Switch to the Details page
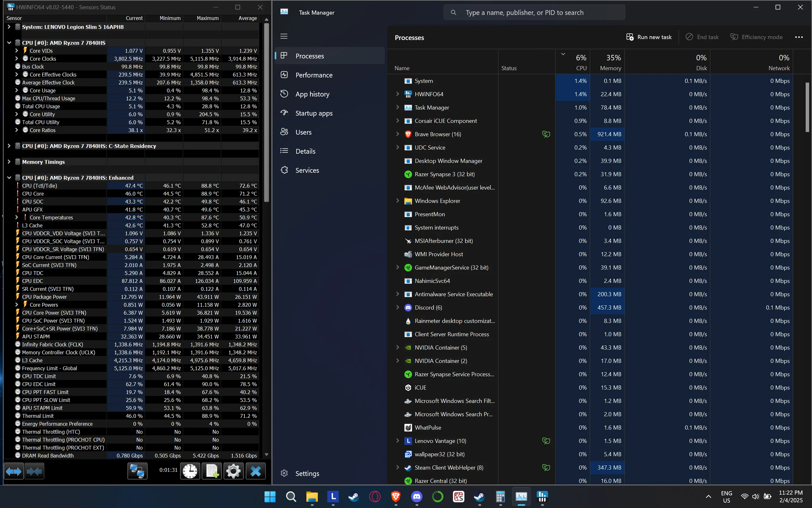This screenshot has height=508, width=812. [x=330, y=151]
